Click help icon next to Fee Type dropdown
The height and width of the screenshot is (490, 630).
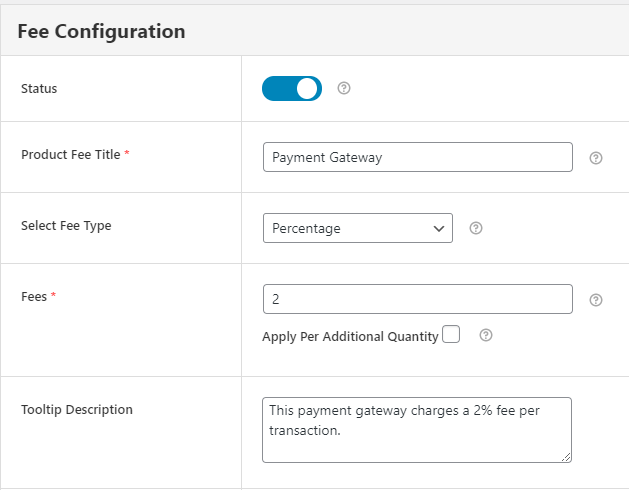click(x=476, y=228)
